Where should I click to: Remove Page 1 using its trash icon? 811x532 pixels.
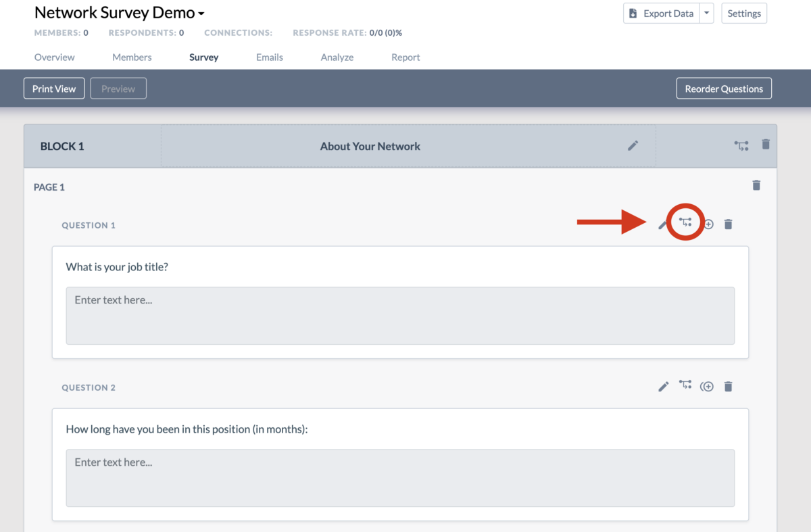756,185
